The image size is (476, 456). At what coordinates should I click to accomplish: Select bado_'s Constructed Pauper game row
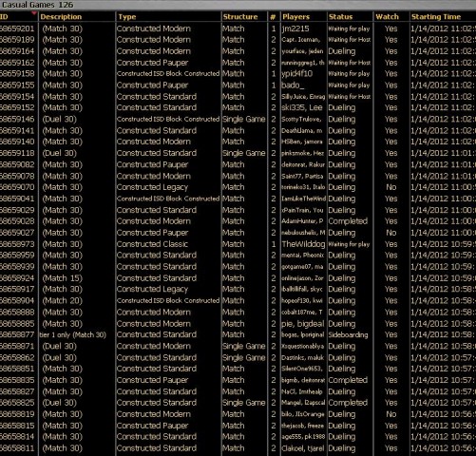(x=238, y=85)
